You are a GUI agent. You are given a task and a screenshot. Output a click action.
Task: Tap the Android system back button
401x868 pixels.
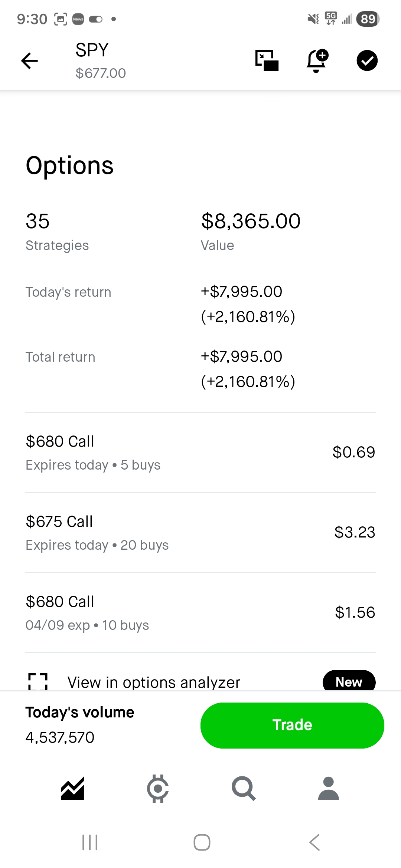pyautogui.click(x=314, y=842)
